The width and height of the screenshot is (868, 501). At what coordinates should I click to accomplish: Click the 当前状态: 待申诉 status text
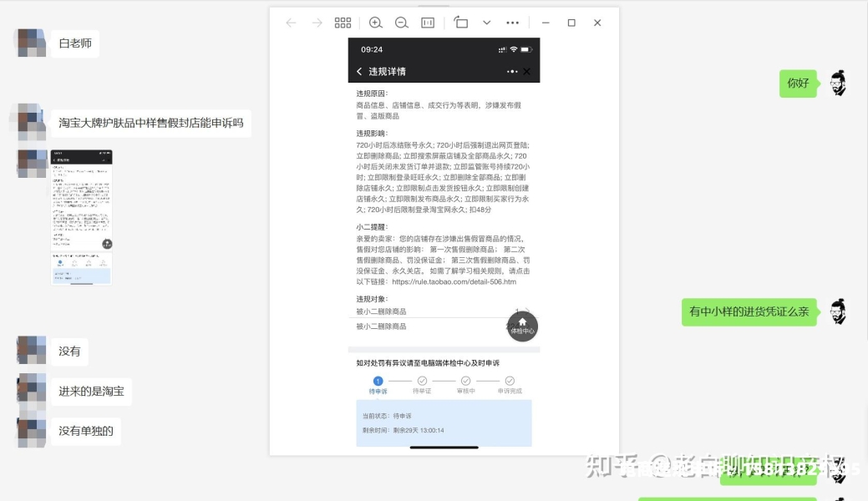pos(387,416)
